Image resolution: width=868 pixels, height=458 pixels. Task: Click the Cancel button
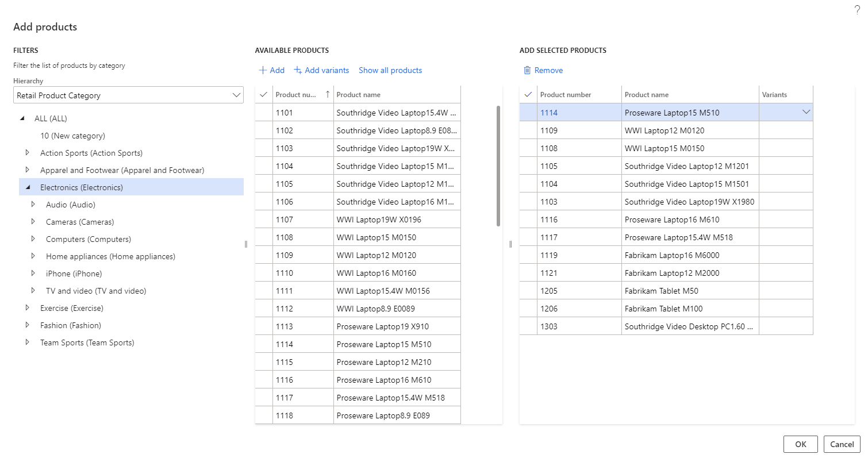tap(842, 444)
